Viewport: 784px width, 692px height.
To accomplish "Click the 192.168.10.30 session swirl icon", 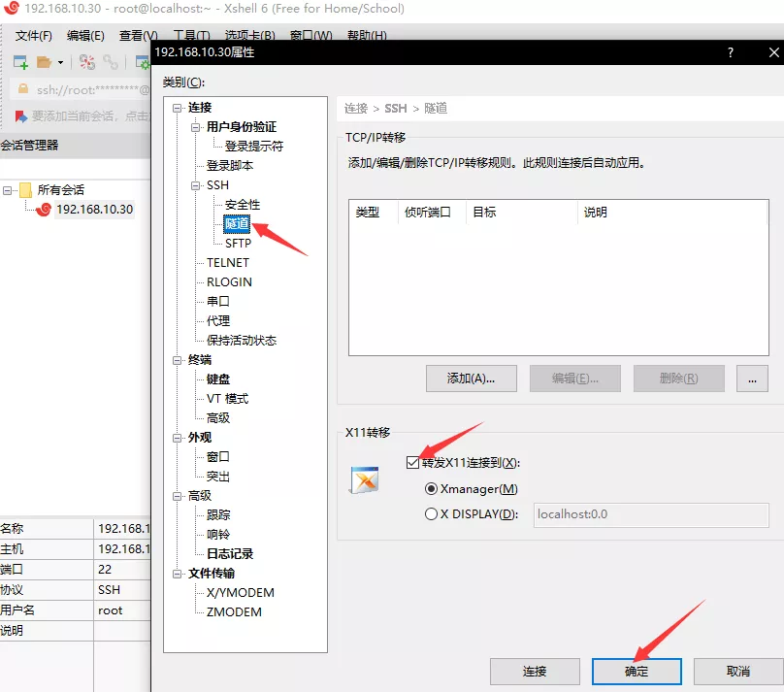I will pos(44,209).
